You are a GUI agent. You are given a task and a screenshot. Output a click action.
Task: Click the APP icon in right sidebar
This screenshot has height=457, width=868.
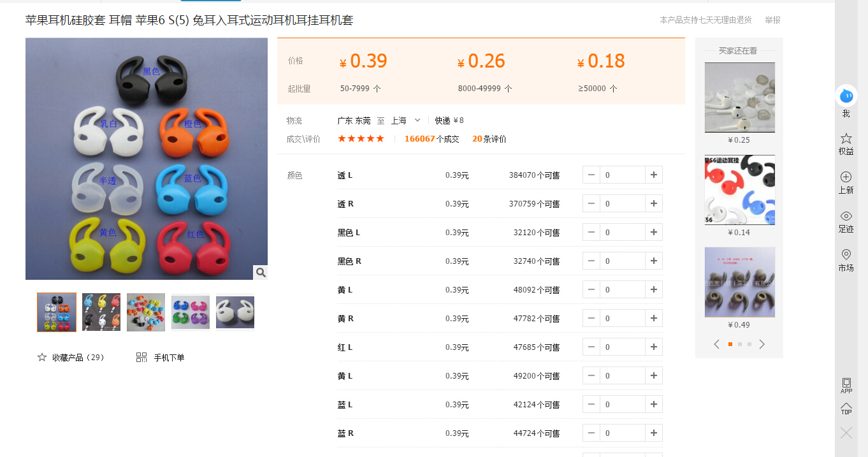(x=846, y=386)
